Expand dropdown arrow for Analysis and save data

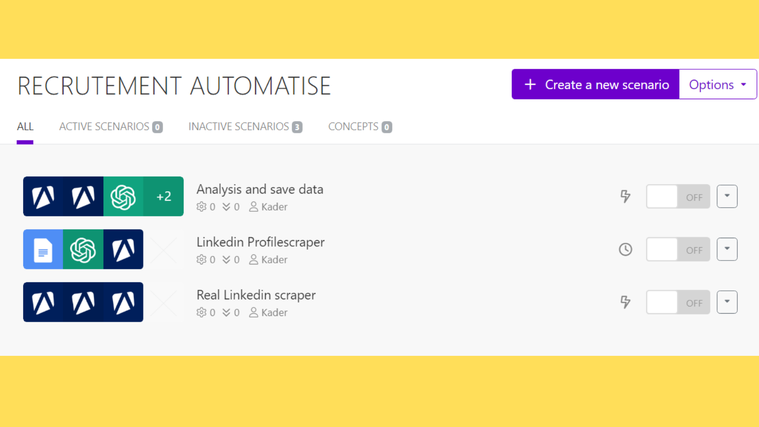(x=727, y=197)
